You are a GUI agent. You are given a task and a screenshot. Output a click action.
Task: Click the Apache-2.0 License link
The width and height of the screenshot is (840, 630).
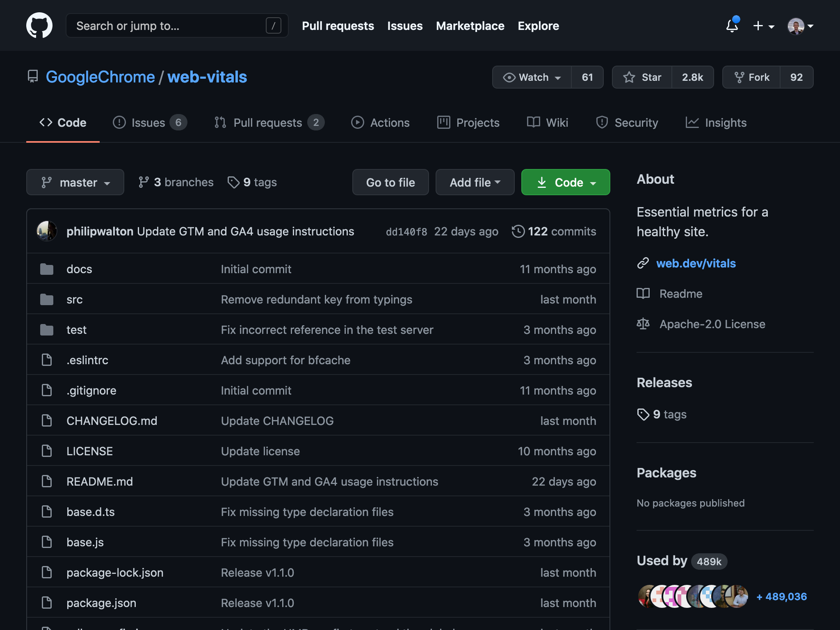(x=712, y=324)
